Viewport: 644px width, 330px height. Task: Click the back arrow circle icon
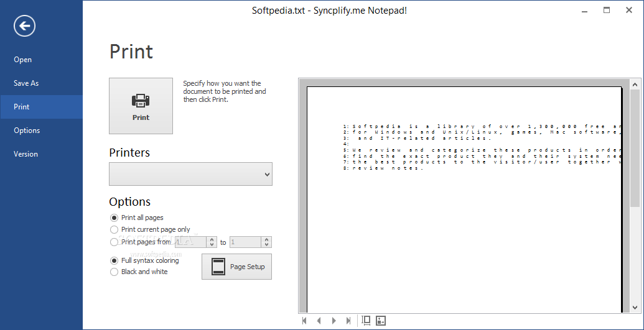[25, 26]
